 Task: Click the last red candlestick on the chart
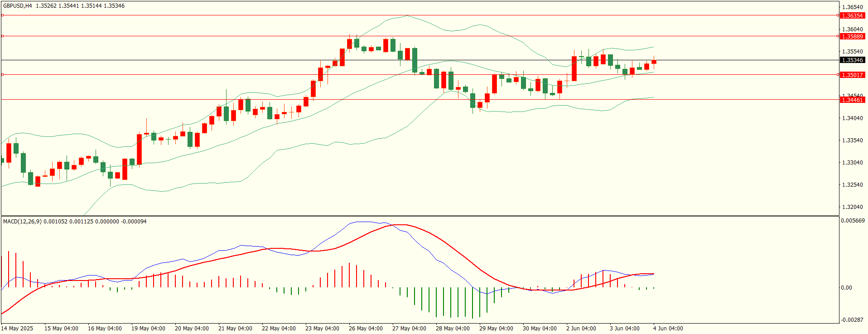click(654, 62)
